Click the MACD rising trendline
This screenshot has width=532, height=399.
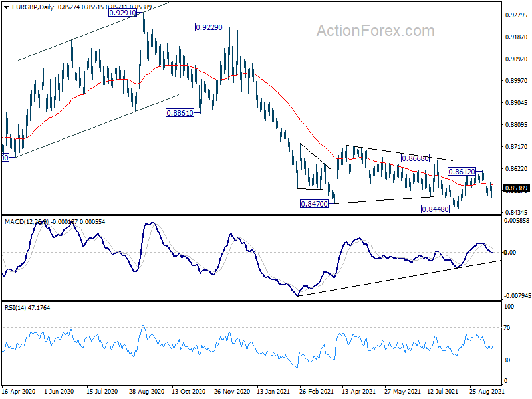coord(400,278)
